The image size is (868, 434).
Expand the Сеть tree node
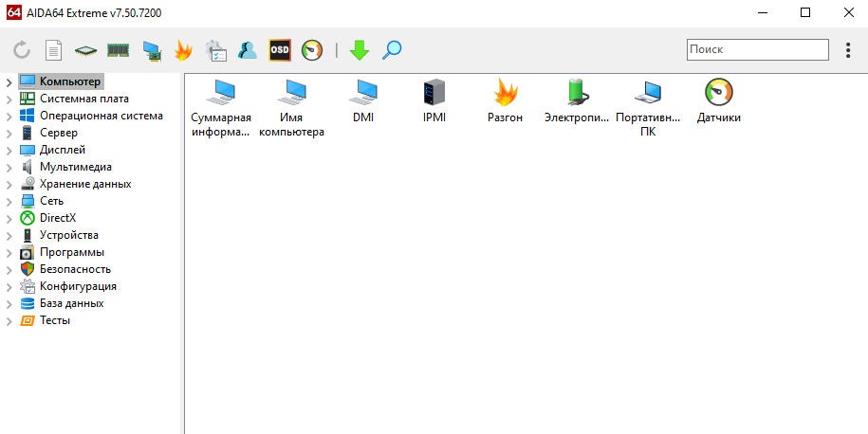click(x=9, y=203)
